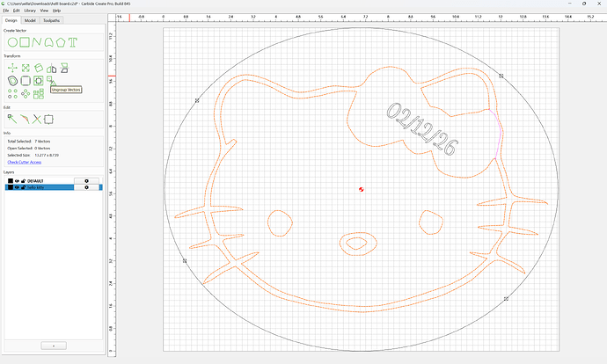Toggle the lock on hello kitty layer
Screen dimensions: 607x364
pos(23,187)
